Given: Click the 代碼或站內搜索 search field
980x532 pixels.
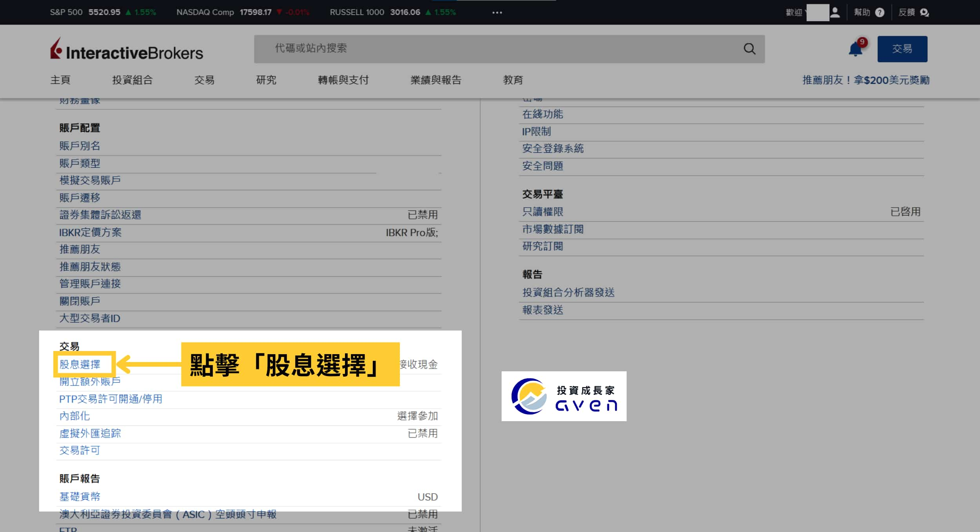Looking at the screenshot, I should 509,49.
